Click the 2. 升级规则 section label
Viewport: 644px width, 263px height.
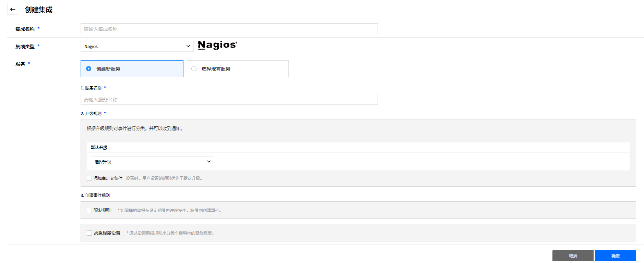point(91,114)
